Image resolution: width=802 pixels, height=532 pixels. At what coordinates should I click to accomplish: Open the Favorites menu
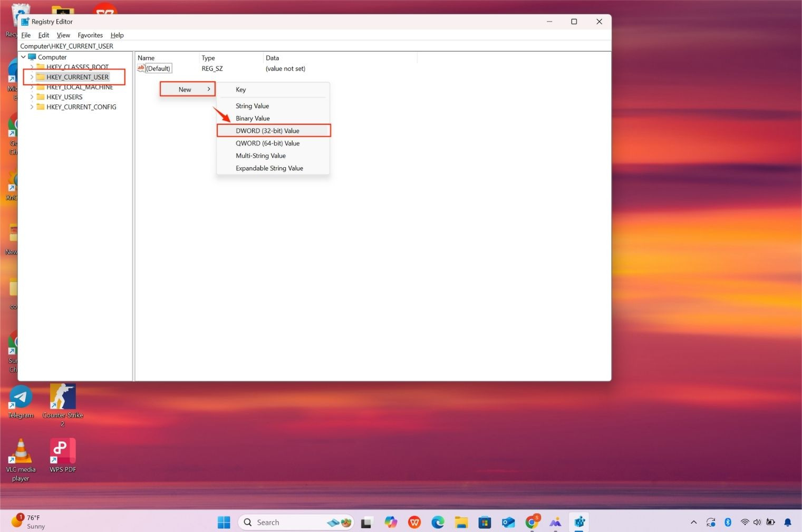pos(90,35)
